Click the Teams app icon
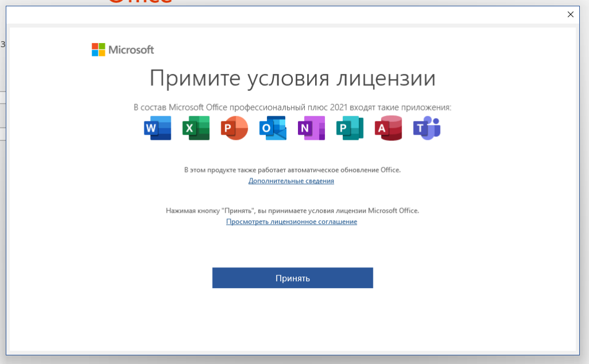This screenshot has height=364, width=589. tap(427, 128)
